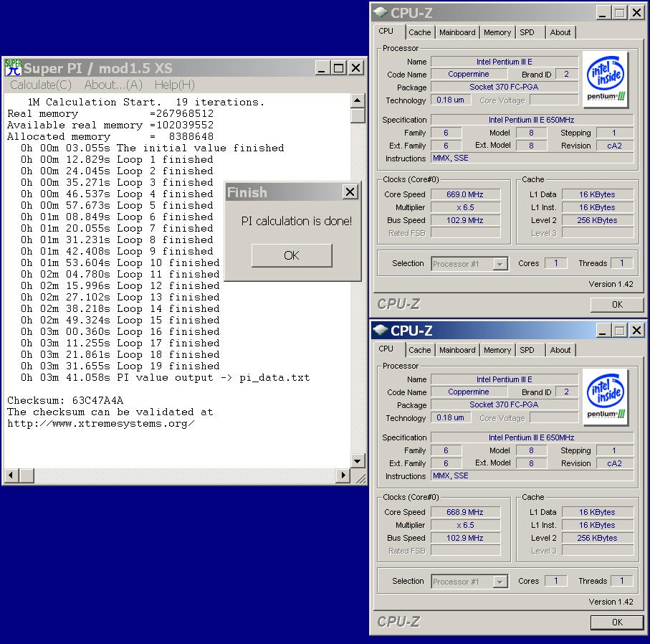This screenshot has height=644, width=650.
Task: Switch to Cache tab in upper CPU-Z
Action: 419,32
